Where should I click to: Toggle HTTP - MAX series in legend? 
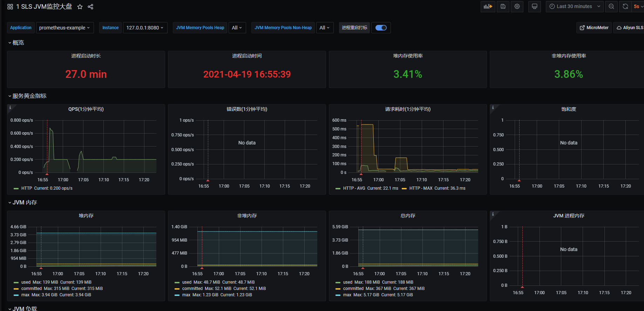tap(420, 188)
